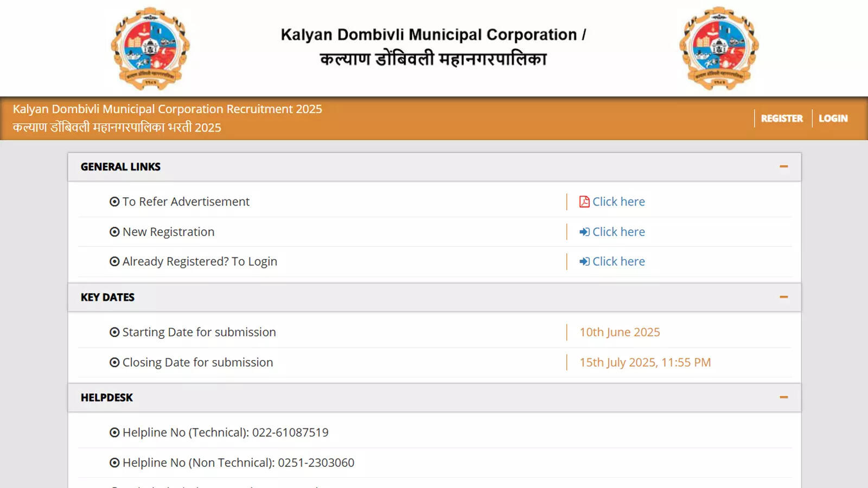This screenshot has width=868, height=488.
Task: Click the '10th June 2025' date value
Action: 620,332
